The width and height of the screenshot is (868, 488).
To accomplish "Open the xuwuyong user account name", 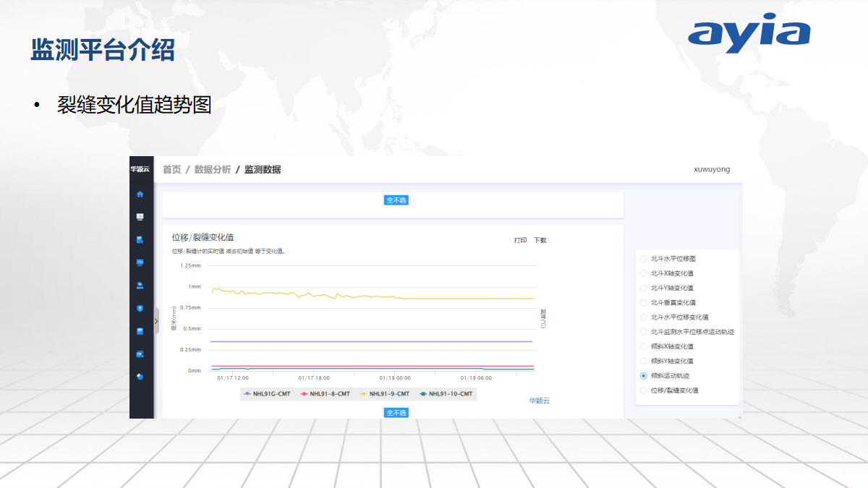I will click(712, 169).
